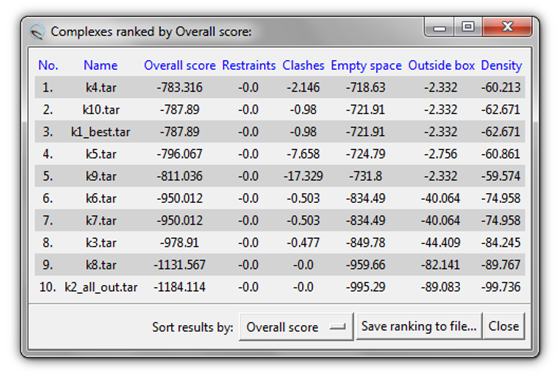
Task: Click clashes value -17.329
Action: 303,176
